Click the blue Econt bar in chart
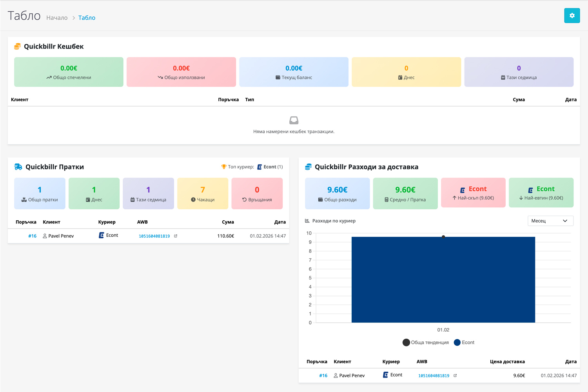The image size is (588, 392). pyautogui.click(x=443, y=279)
